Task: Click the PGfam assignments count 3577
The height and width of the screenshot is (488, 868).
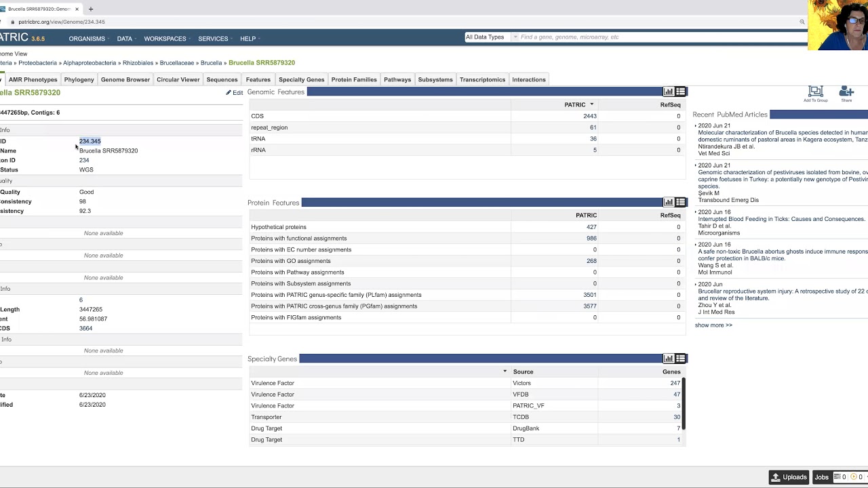Action: coord(590,306)
